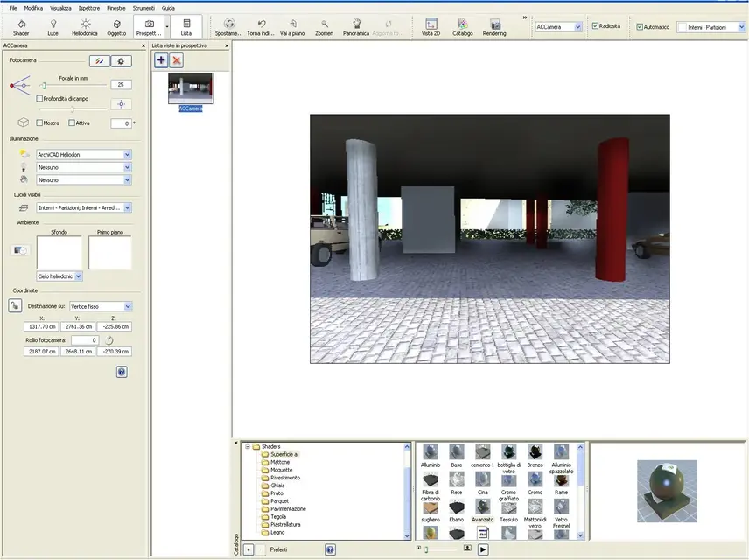The width and height of the screenshot is (749, 560).
Task: Select the ACCamera view thumbnail
Action: click(x=191, y=87)
